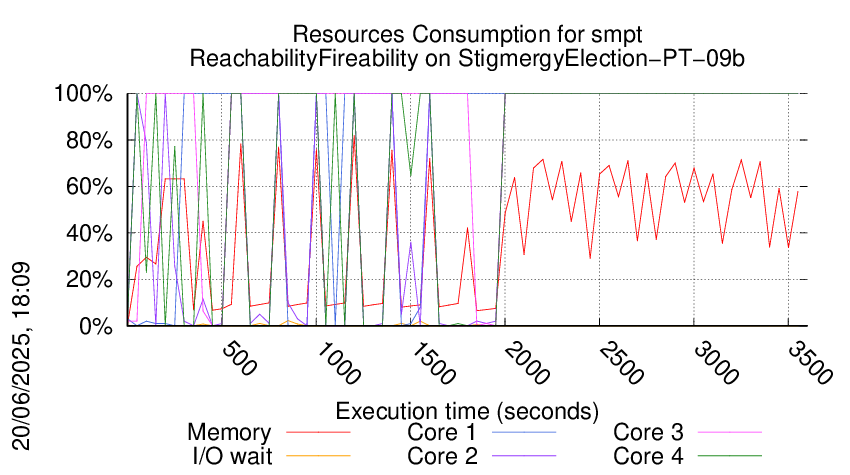Click the blue Core 1 legend line
Image resolution: width=850 pixels, height=475 pixels.
[x=524, y=432]
